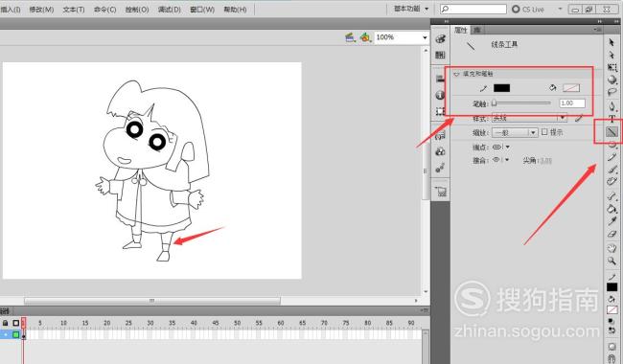
Task: Click the stage horizontal scrollbar
Action: coord(152,301)
